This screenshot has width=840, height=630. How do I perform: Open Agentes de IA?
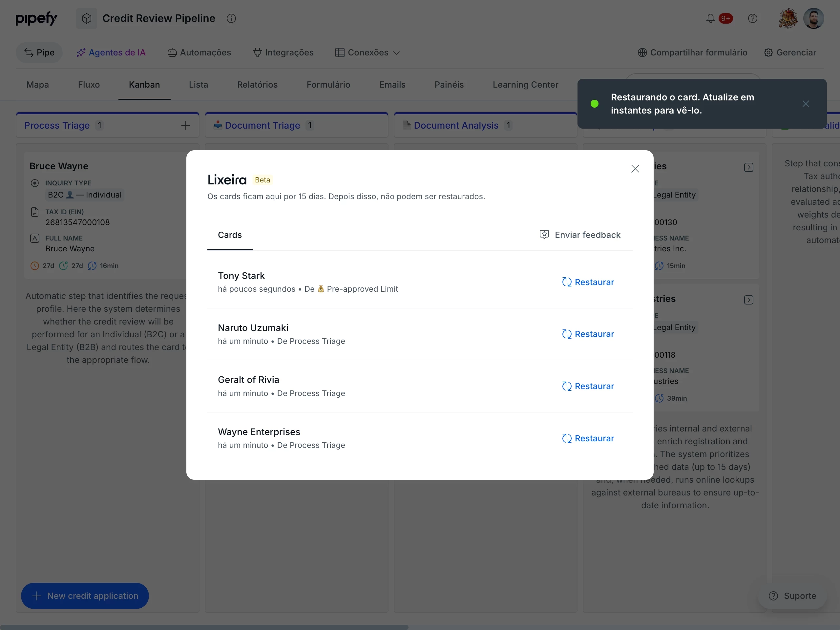[x=111, y=52]
